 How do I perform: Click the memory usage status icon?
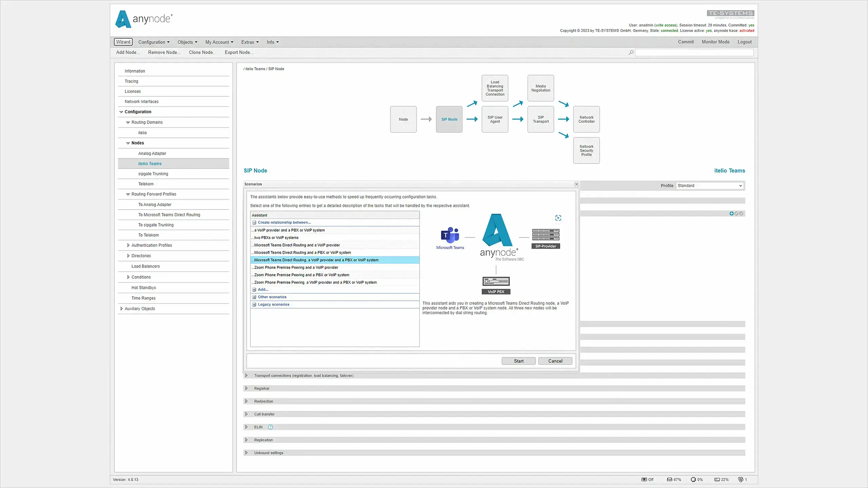click(717, 480)
